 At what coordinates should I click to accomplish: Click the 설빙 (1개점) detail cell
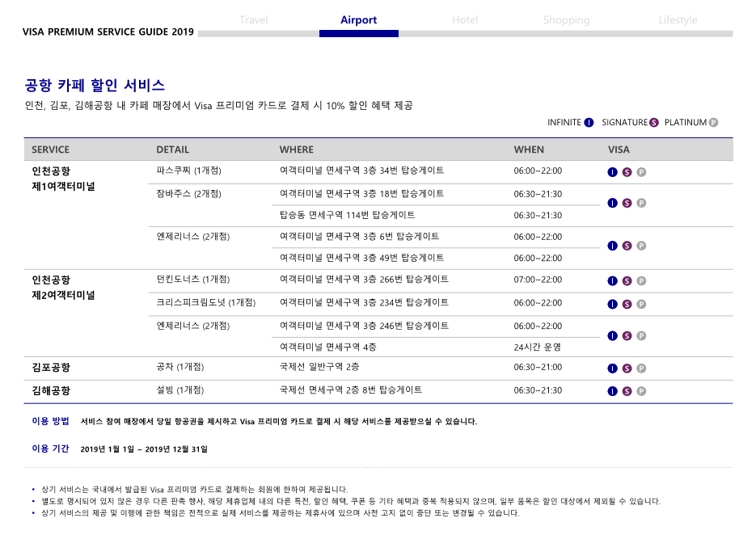pos(179,390)
